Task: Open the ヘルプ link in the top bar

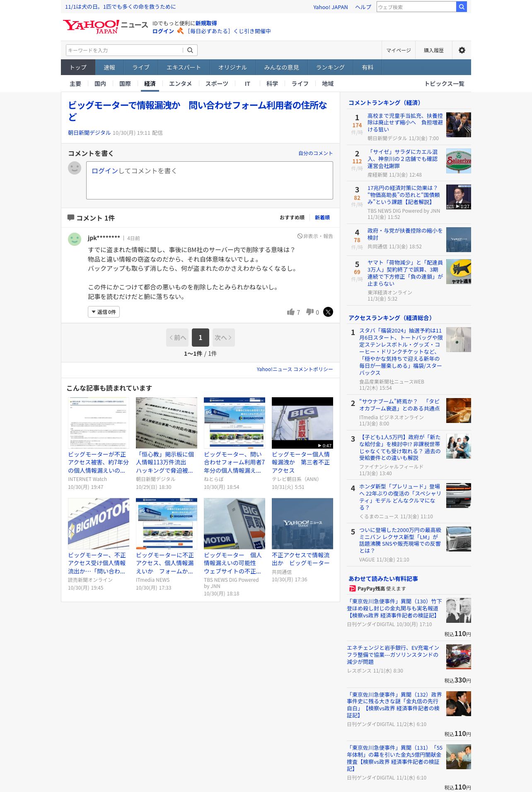Action: pos(363,7)
